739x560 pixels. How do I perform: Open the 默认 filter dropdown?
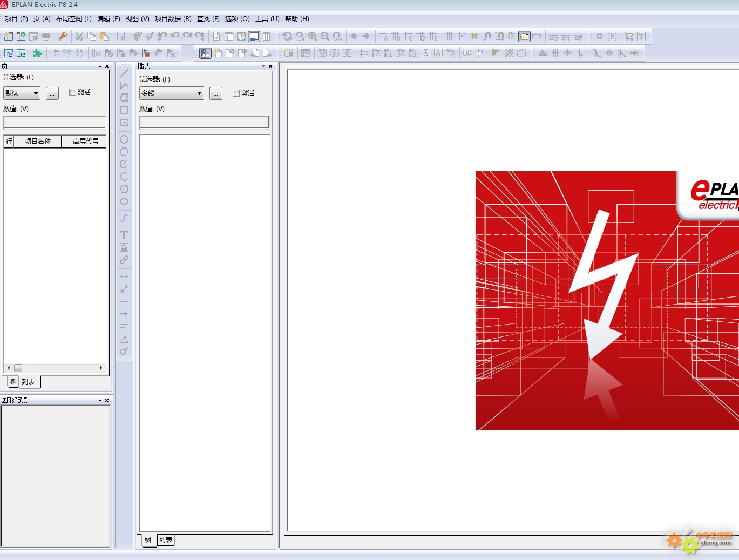[x=22, y=93]
